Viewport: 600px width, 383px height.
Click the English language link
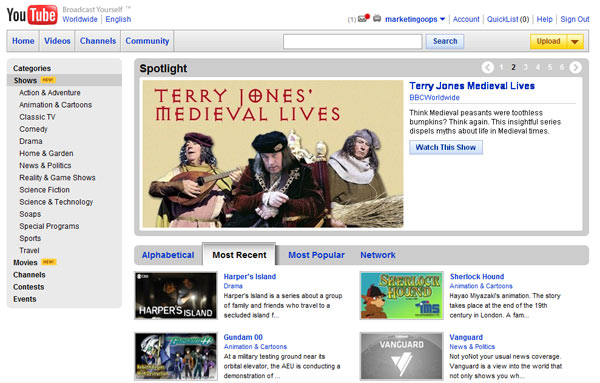(118, 19)
